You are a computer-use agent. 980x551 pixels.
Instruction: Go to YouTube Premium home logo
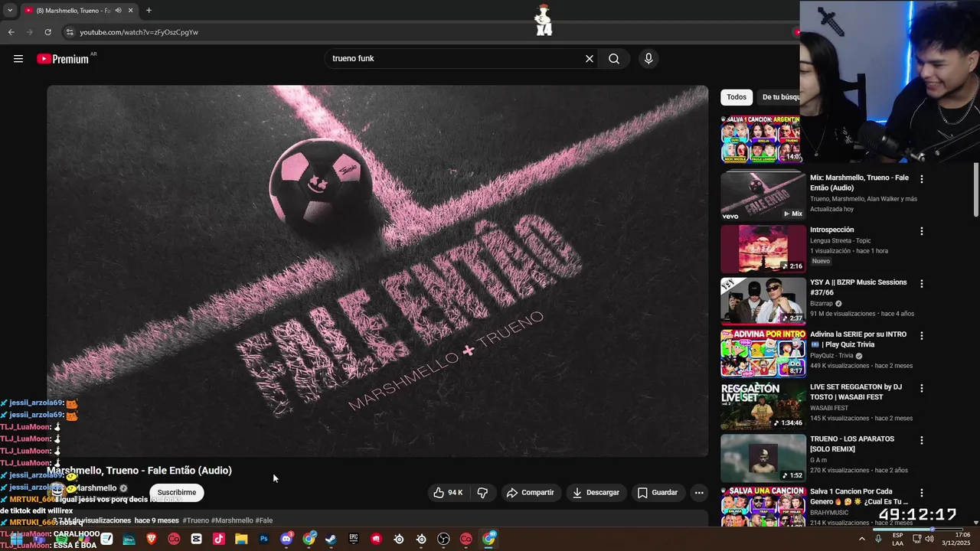[63, 59]
